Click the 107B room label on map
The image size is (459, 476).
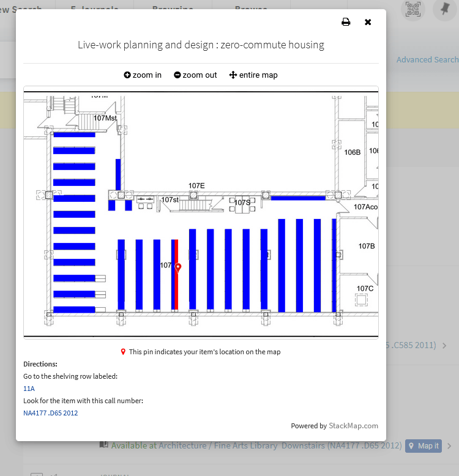(x=367, y=246)
